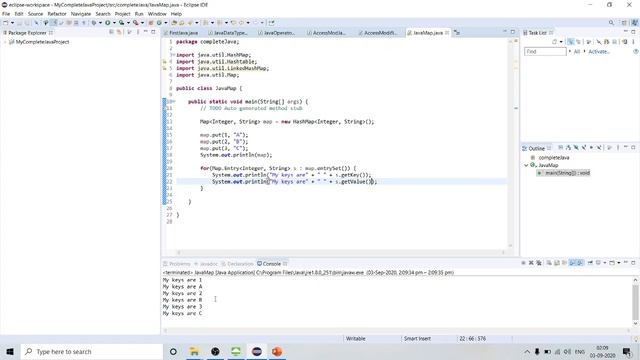Click the New file toolbar icon
Image resolution: width=640 pixels, height=360 pixels.
(x=5, y=23)
